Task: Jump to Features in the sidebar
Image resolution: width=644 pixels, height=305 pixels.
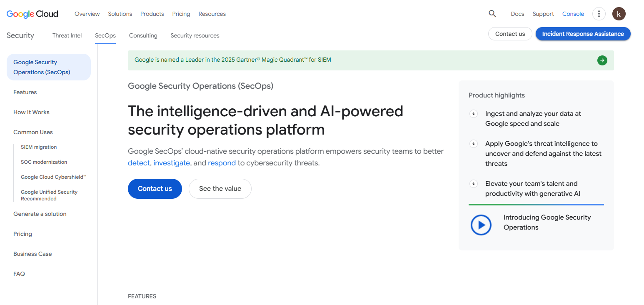Action: point(25,92)
